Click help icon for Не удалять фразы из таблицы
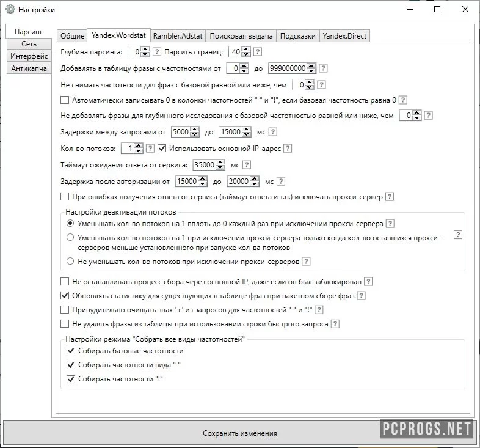Image resolution: width=480 pixels, height=448 pixels. [x=335, y=324]
